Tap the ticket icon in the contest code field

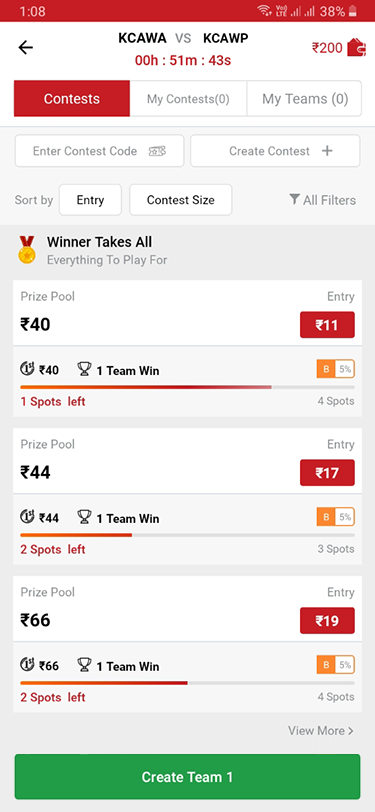click(157, 151)
